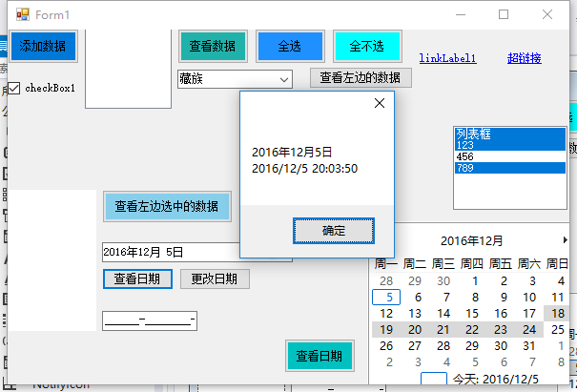Select December 14 in the calendar
This screenshot has width=577, height=392.
(x=443, y=314)
